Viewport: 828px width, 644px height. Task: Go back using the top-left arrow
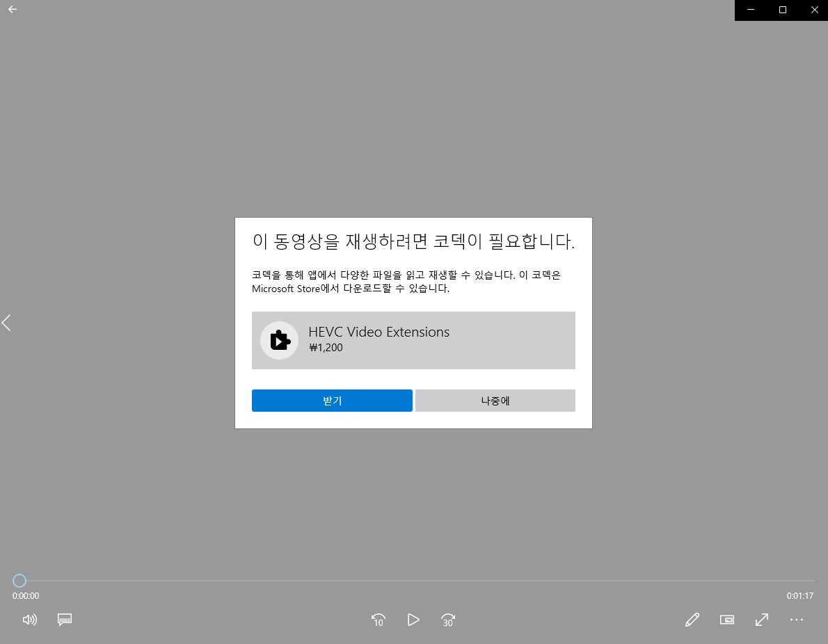pyautogui.click(x=13, y=10)
